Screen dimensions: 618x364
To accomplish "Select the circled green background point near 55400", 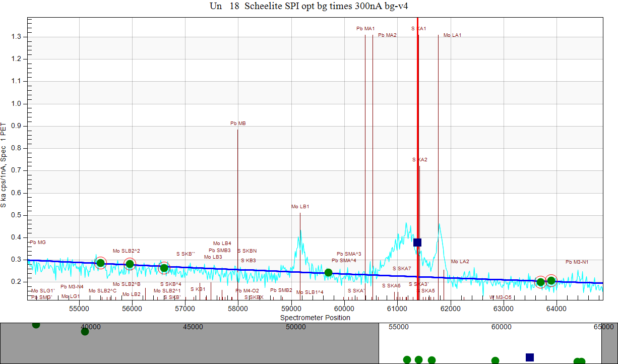I will [x=100, y=263].
